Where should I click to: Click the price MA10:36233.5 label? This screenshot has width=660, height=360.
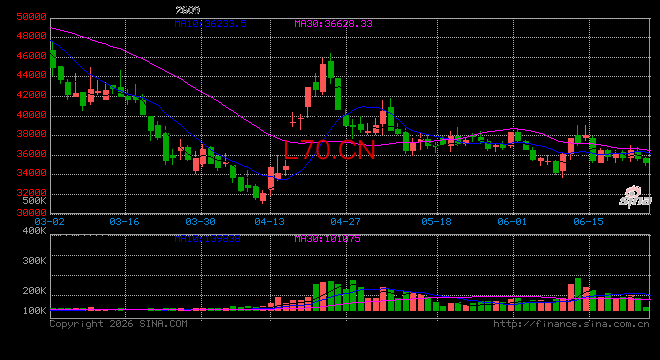point(210,24)
